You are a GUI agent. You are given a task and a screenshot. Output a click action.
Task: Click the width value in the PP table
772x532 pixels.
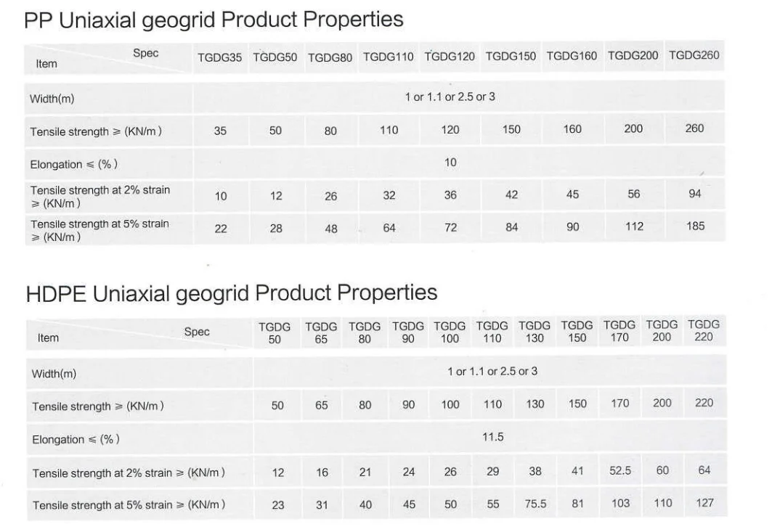click(x=450, y=97)
